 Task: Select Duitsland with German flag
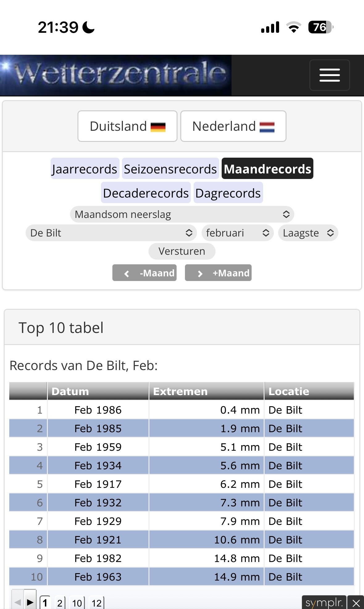pos(128,126)
